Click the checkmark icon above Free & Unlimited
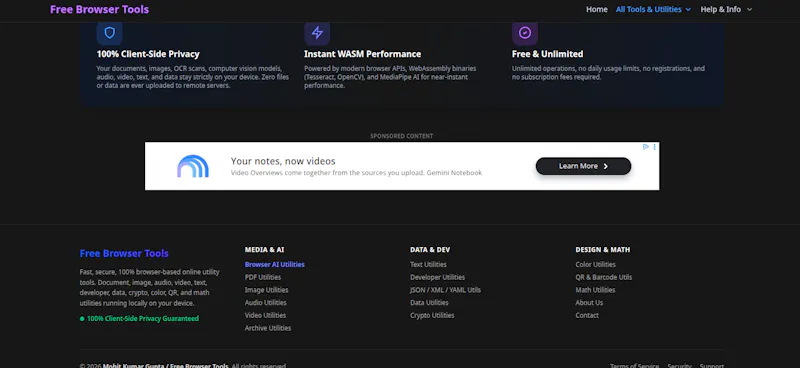 tap(524, 33)
